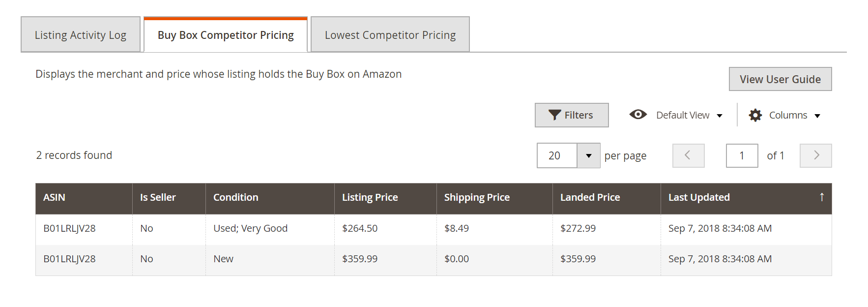Go to previous page with left chevron

689,155
